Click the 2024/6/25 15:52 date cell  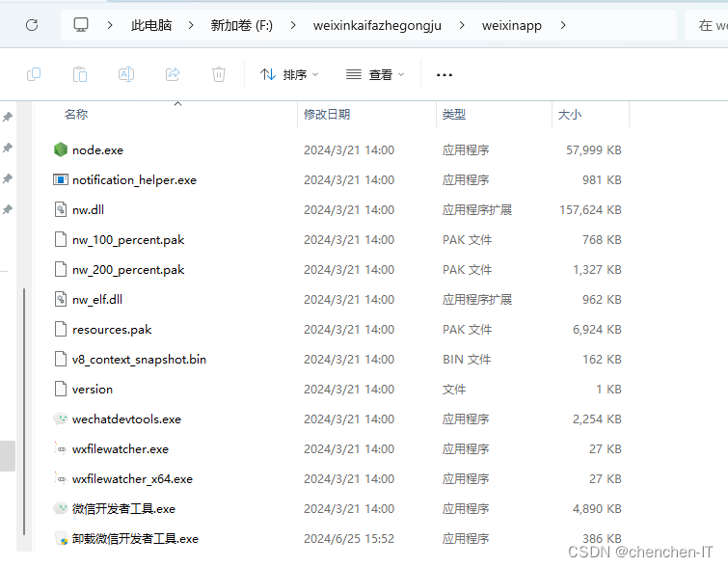coord(349,539)
